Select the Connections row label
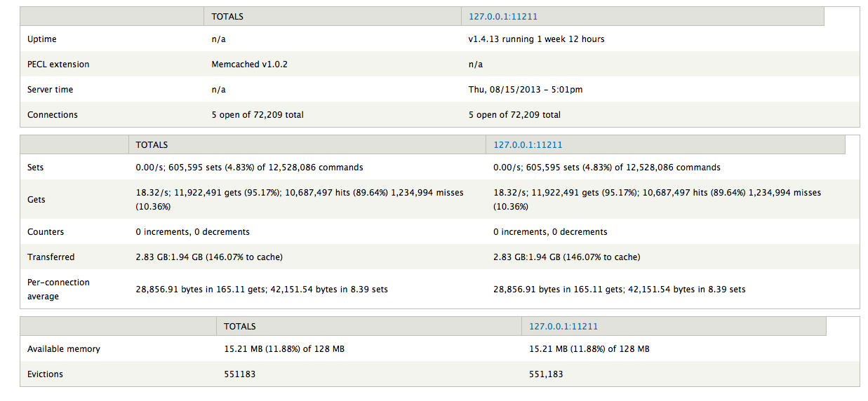The image size is (868, 401). pos(53,115)
